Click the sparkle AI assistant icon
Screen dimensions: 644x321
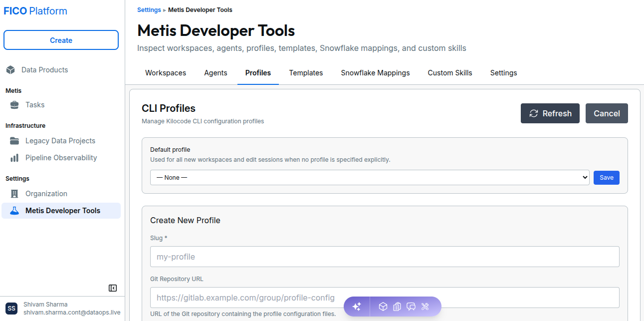(x=357, y=307)
